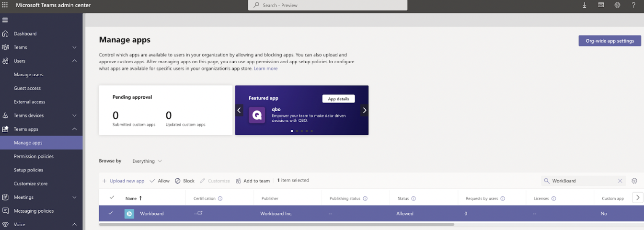Collapse the Users sidebar section
Viewport: 644px width, 230px height.
pyautogui.click(x=74, y=61)
